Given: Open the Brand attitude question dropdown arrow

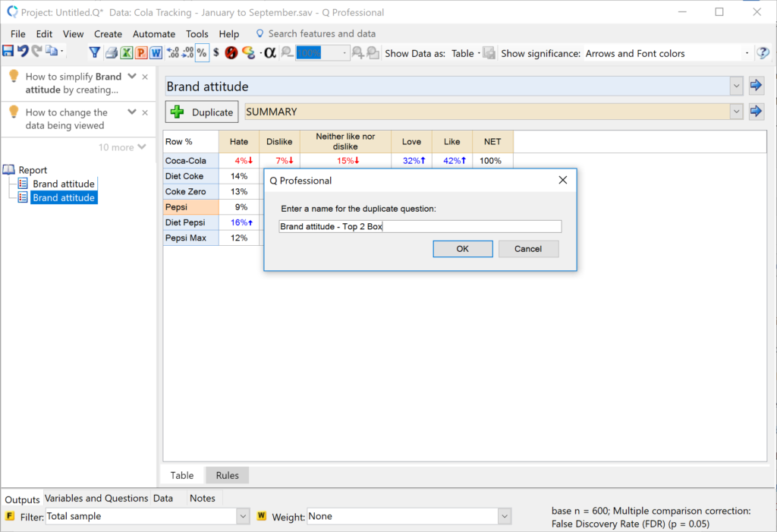Looking at the screenshot, I should [x=736, y=87].
